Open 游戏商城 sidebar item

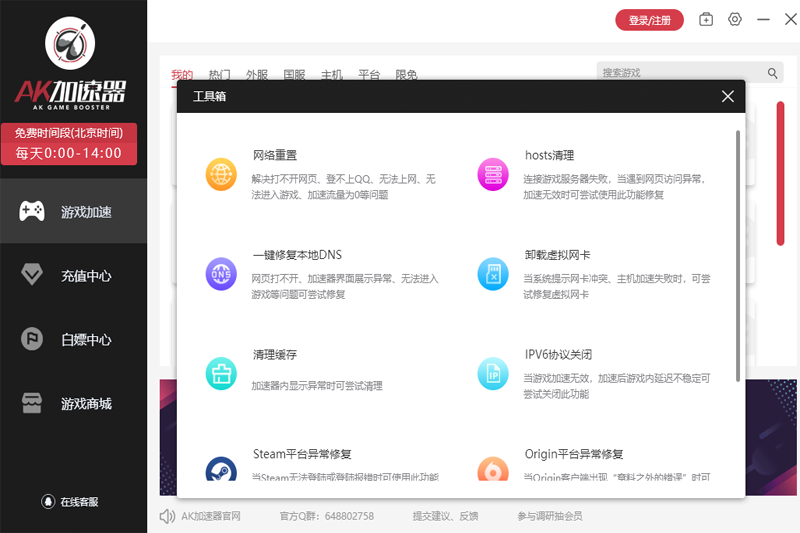pos(74,404)
